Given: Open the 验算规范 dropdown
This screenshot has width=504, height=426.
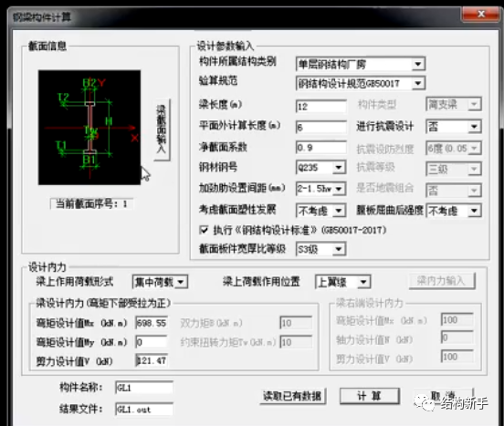Looking at the screenshot, I should tap(361, 83).
